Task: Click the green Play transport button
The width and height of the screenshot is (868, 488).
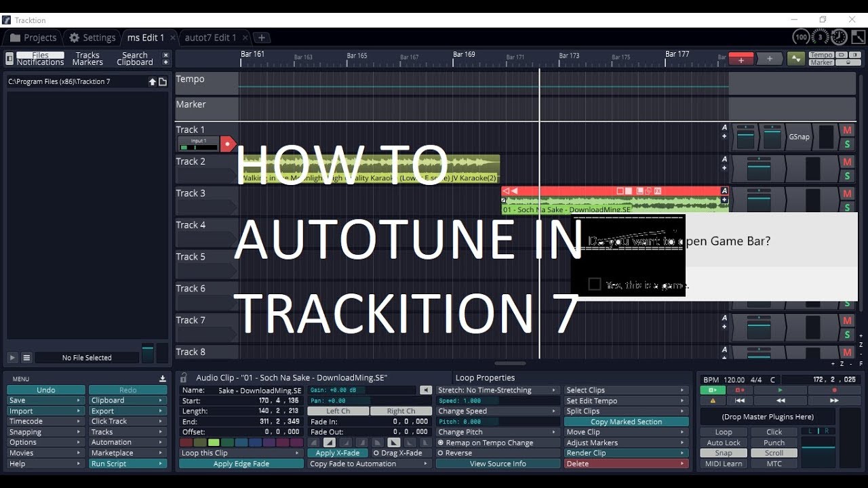Action: [x=780, y=390]
